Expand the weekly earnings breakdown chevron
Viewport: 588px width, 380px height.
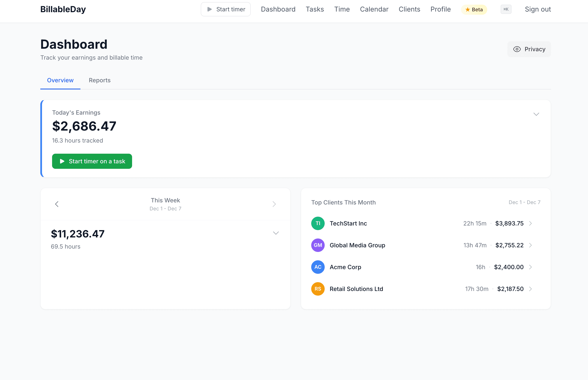(x=276, y=233)
